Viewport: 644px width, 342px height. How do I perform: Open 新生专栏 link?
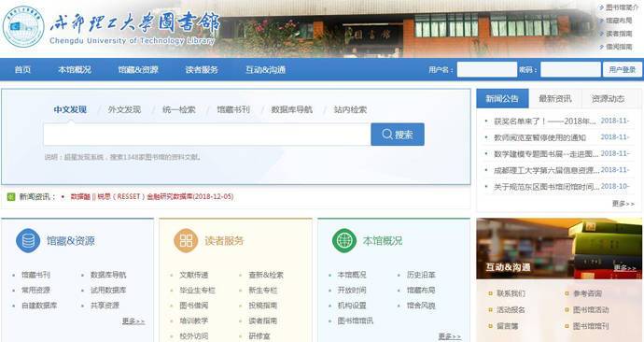pos(263,291)
